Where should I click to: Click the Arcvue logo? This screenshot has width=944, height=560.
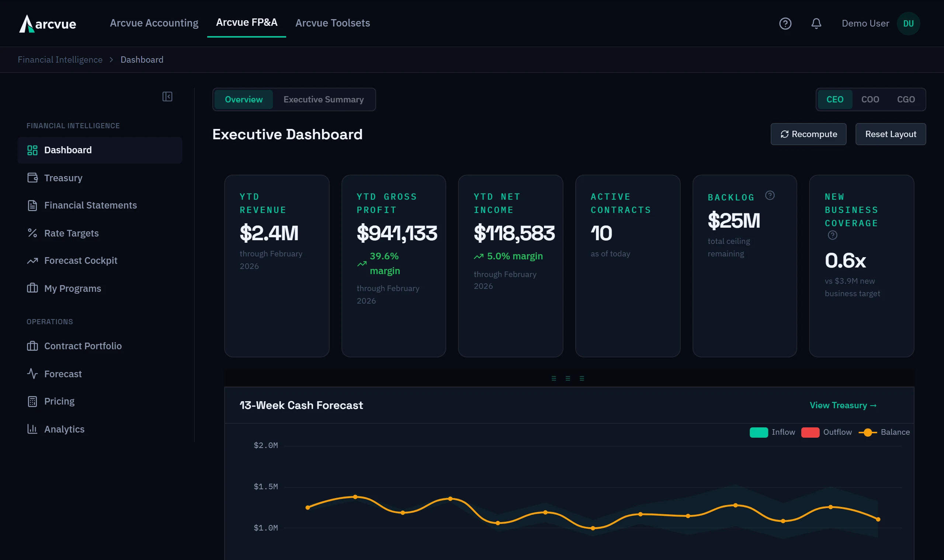click(x=48, y=24)
